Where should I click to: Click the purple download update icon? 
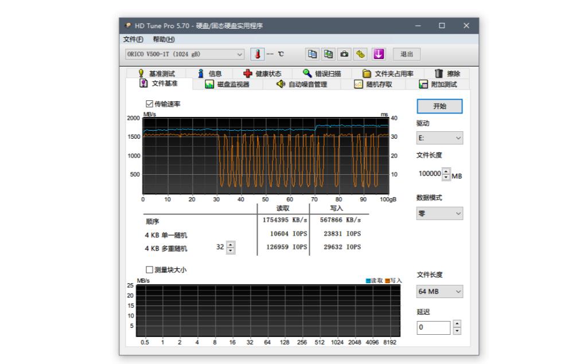(x=379, y=54)
